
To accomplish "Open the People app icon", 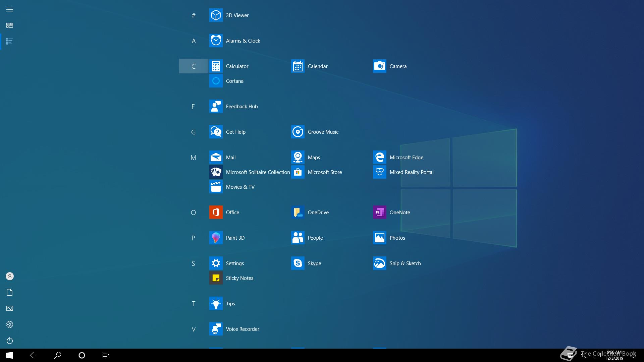I will (x=298, y=238).
